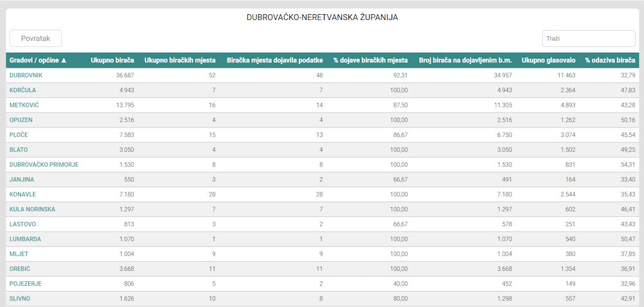The image size is (644, 307).
Task: Select the MLJET municipality link
Action: (19, 254)
